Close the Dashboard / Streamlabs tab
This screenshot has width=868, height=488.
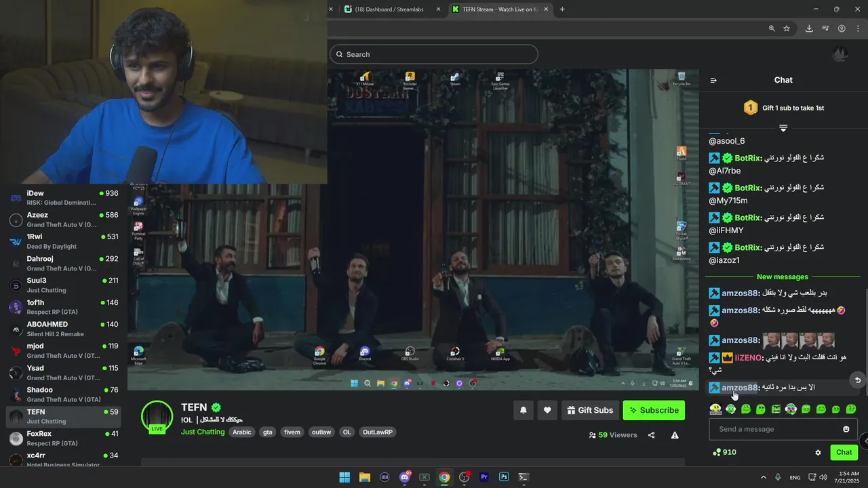coord(438,9)
